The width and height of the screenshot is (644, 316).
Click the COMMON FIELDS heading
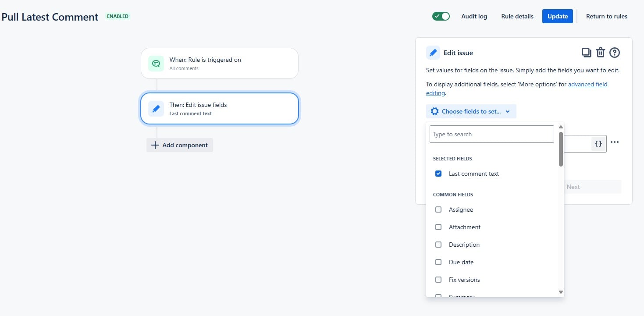click(453, 195)
